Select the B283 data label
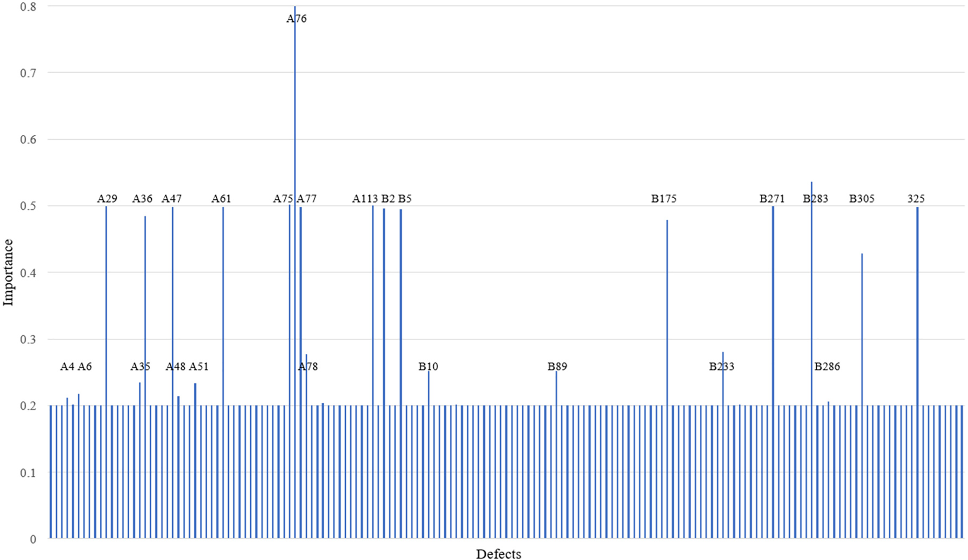 tap(815, 199)
